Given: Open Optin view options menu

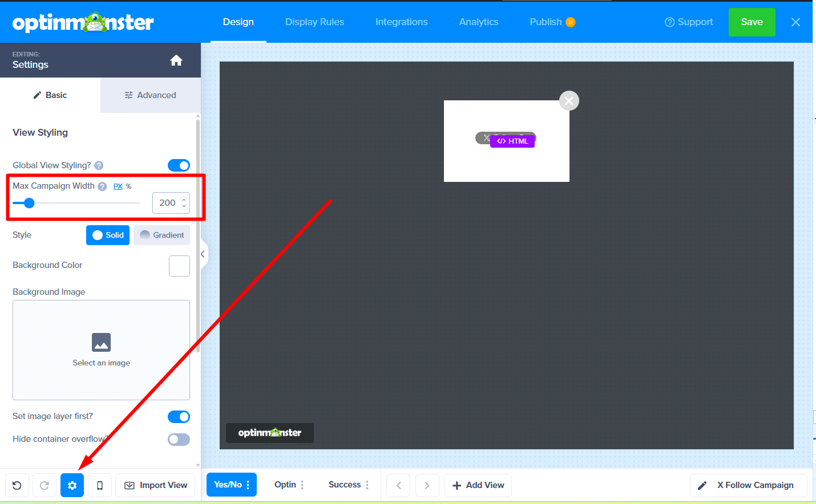Looking at the screenshot, I should [x=302, y=485].
